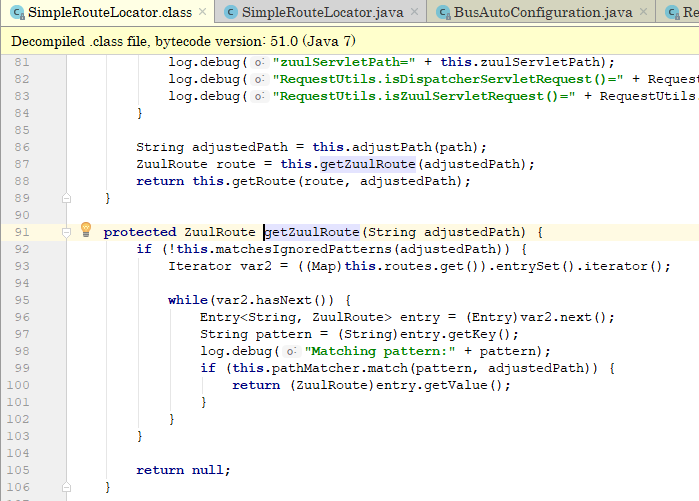The width and height of the screenshot is (699, 501).
Task: Click the fold end marker on line 89
Action: (x=66, y=198)
